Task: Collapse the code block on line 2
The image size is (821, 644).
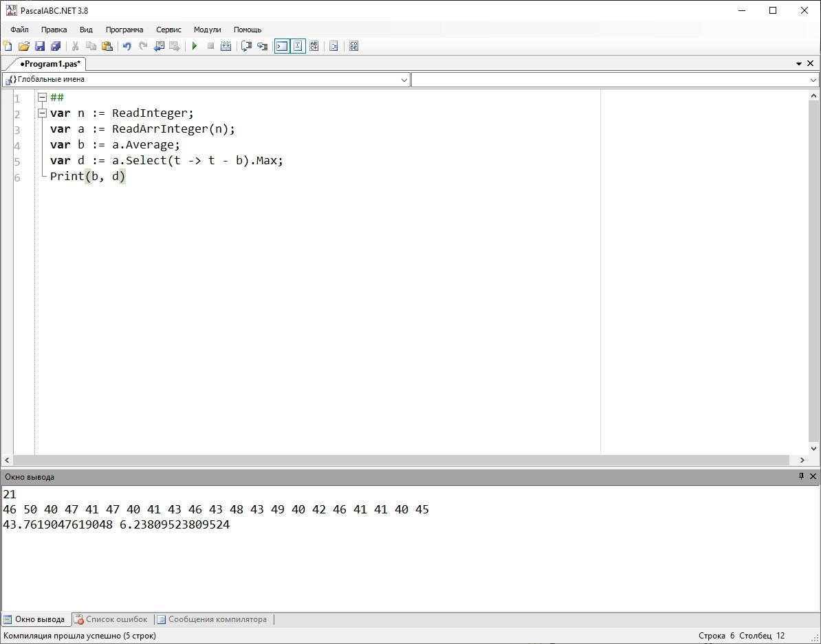Action: (x=42, y=113)
